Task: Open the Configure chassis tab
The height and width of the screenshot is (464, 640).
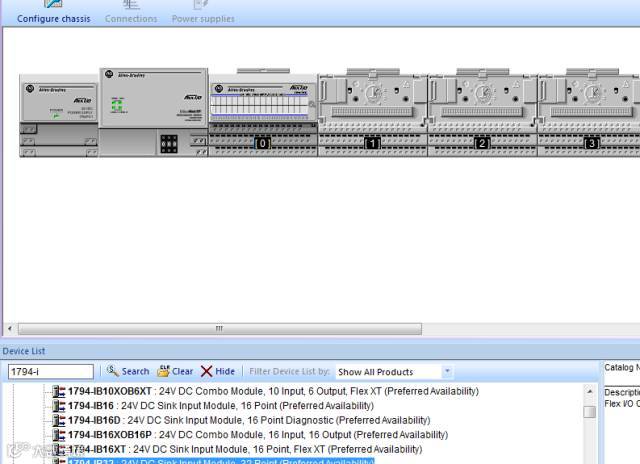Action: [53, 13]
